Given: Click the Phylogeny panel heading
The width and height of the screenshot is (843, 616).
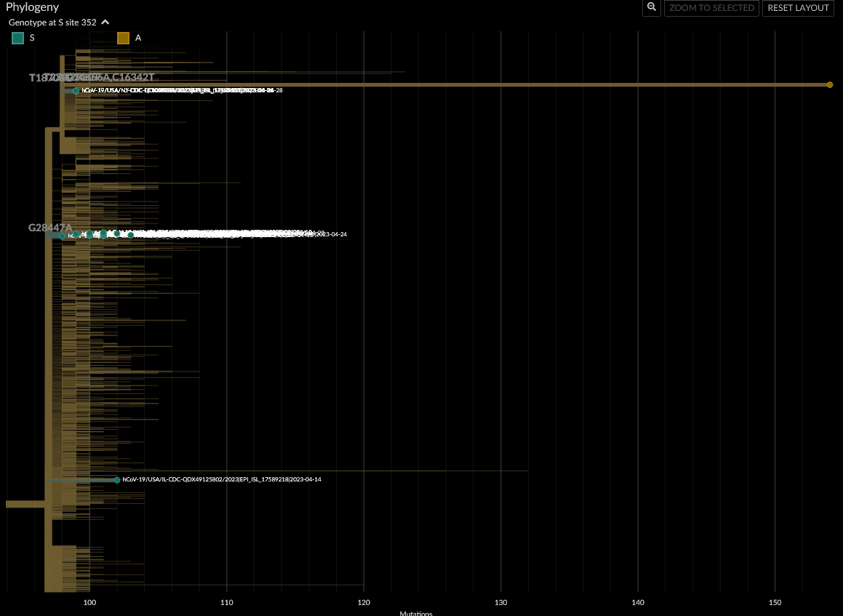Looking at the screenshot, I should pyautogui.click(x=32, y=7).
